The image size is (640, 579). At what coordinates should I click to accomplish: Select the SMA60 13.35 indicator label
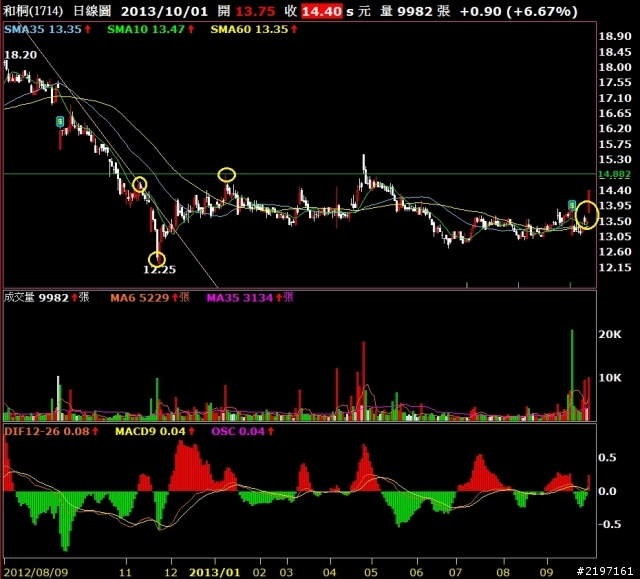[x=249, y=29]
